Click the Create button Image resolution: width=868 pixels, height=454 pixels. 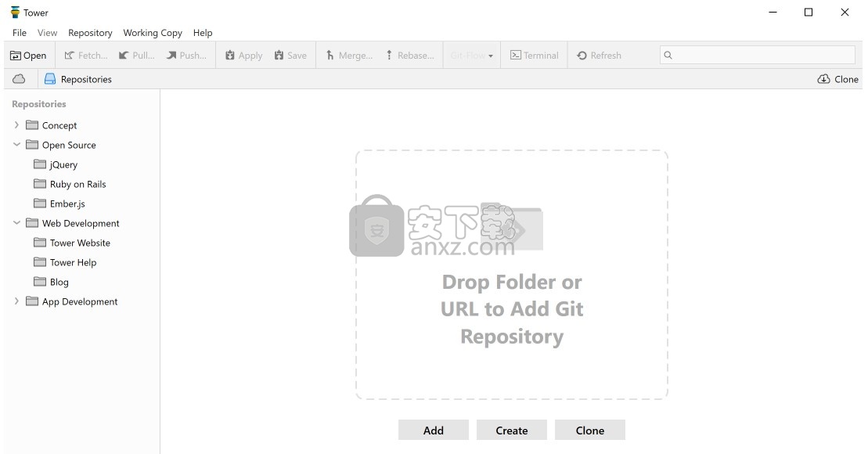pyautogui.click(x=512, y=431)
